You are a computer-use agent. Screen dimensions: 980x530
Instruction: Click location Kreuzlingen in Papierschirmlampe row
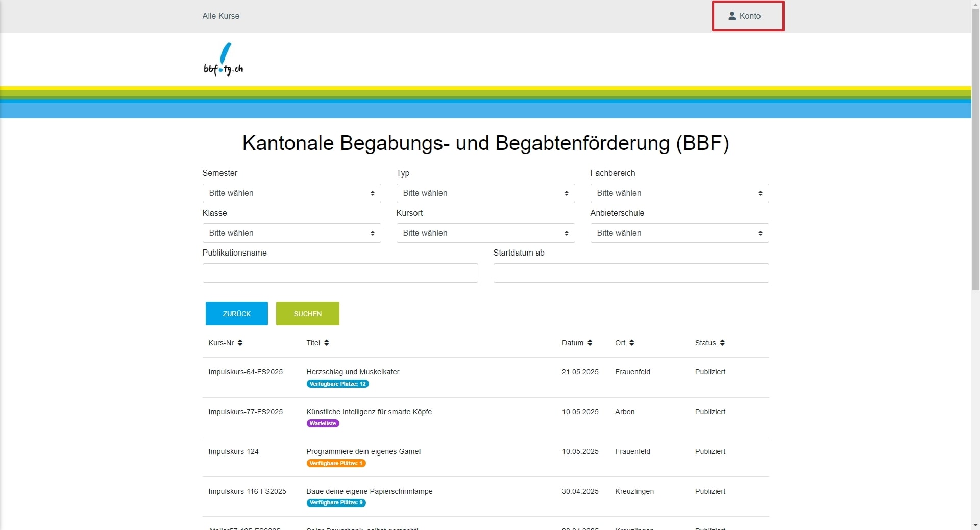click(x=634, y=491)
